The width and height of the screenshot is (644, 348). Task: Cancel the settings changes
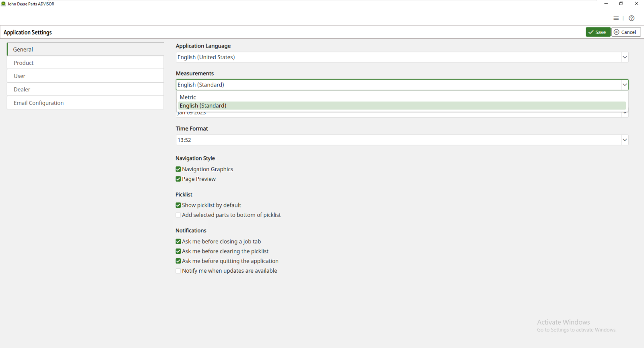coord(626,32)
